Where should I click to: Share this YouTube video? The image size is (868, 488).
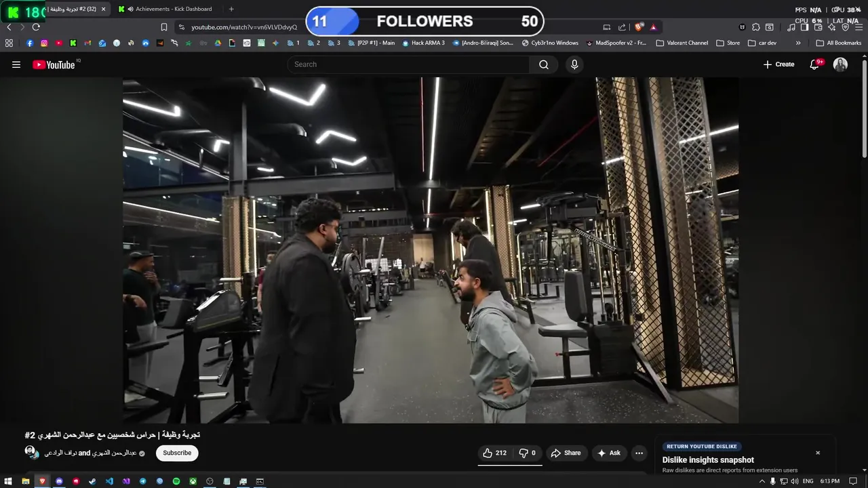[566, 453]
